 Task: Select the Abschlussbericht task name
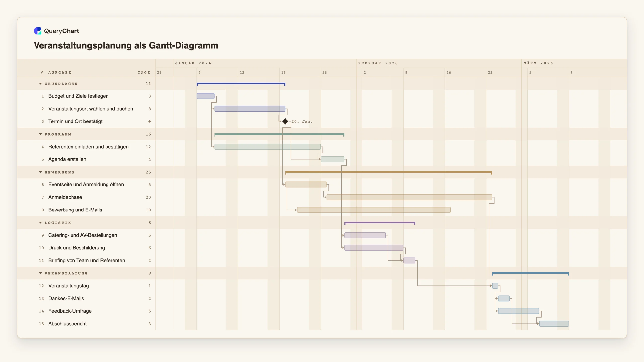(68, 324)
